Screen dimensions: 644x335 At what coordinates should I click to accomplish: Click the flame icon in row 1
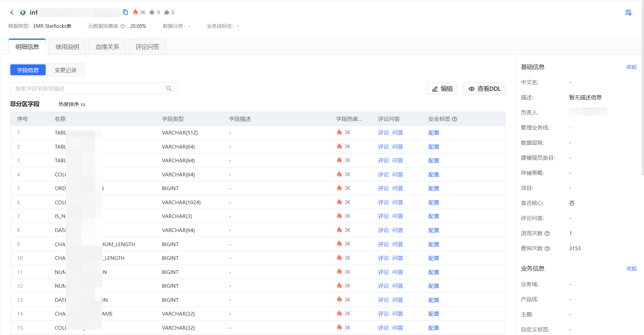[339, 132]
